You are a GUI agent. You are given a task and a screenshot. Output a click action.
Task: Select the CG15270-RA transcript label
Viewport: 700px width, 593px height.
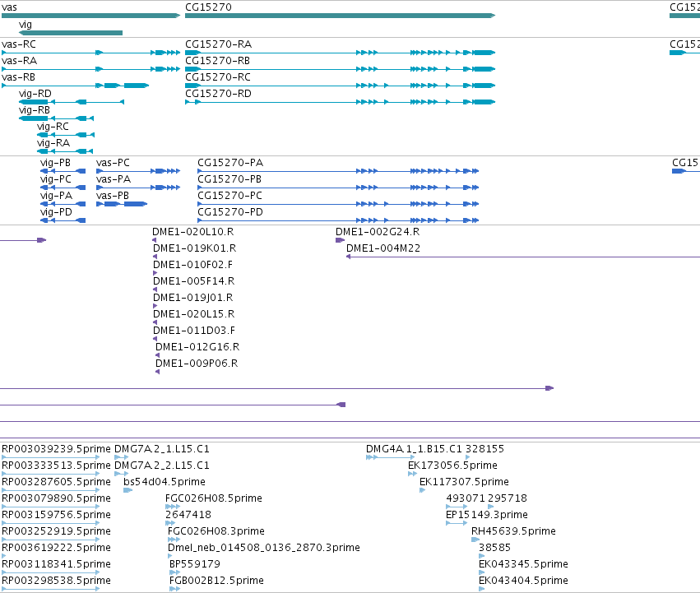tap(218, 44)
